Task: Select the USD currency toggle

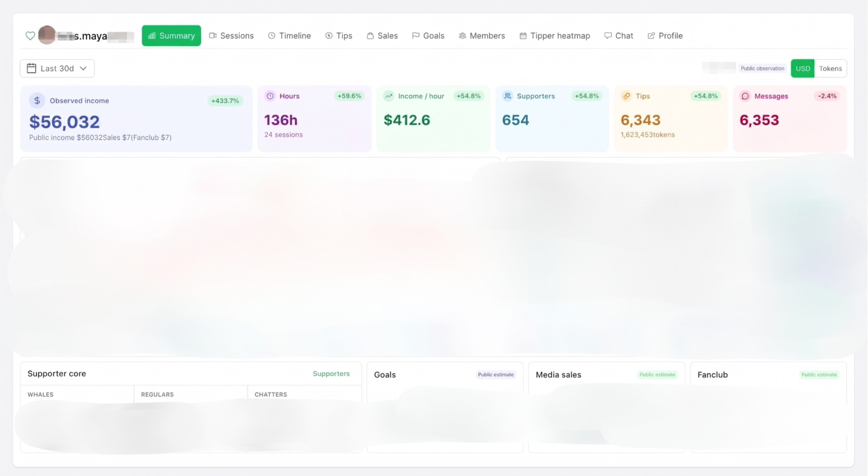Action: pyautogui.click(x=803, y=68)
